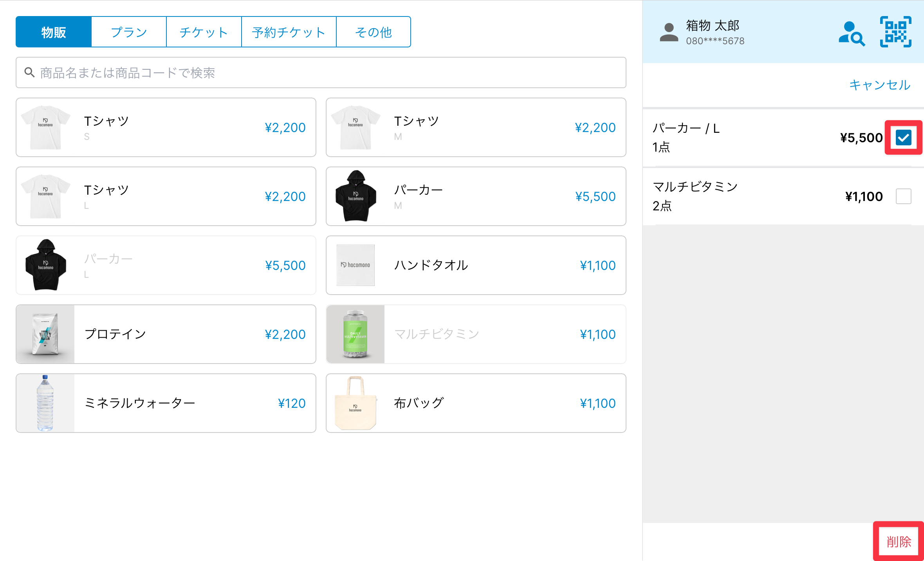Click the hand towel thumbnail

pyautogui.click(x=356, y=265)
